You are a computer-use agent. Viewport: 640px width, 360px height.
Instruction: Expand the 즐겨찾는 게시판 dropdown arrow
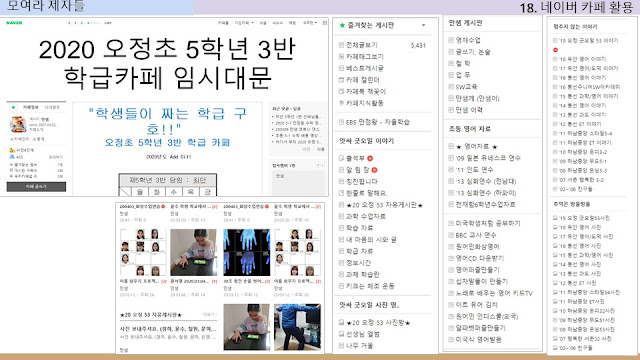coord(424,25)
